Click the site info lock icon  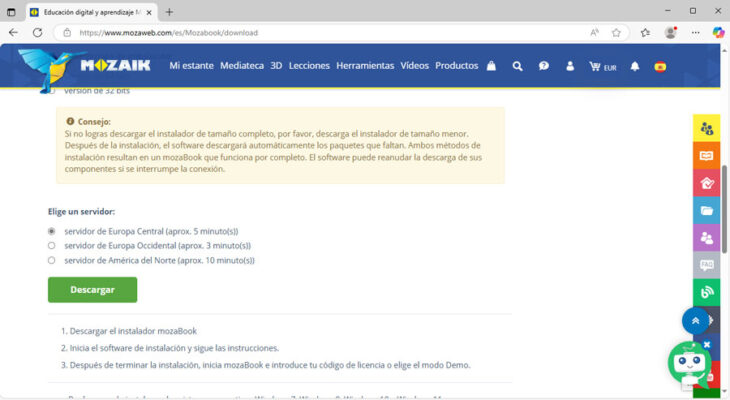pyautogui.click(x=67, y=33)
